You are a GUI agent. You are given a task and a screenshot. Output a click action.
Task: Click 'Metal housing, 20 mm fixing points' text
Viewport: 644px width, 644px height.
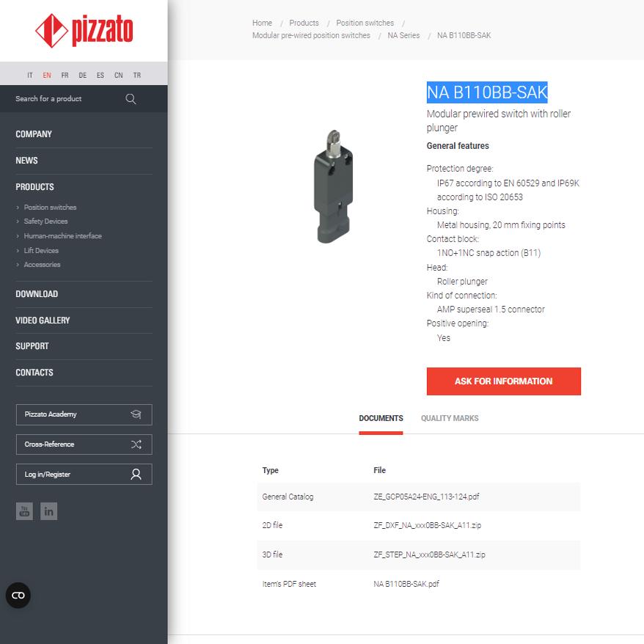(501, 225)
